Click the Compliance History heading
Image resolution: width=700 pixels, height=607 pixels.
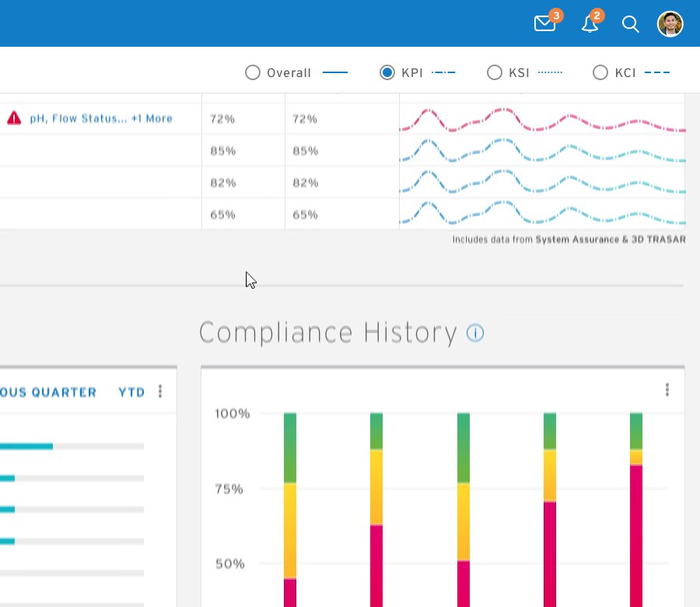(x=328, y=333)
